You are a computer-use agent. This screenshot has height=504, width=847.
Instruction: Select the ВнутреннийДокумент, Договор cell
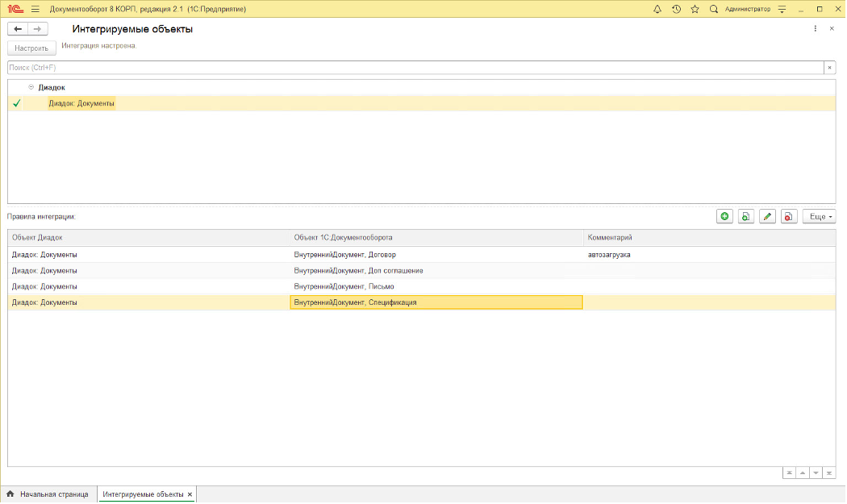pos(436,255)
